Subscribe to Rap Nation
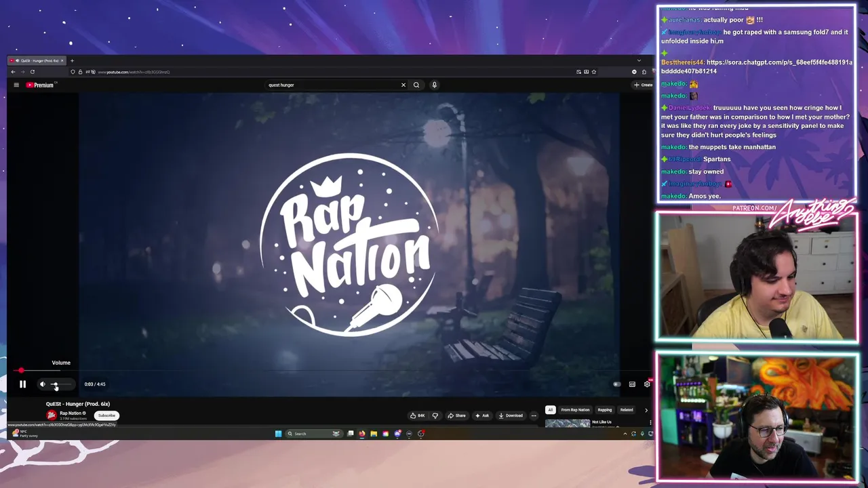Viewport: 868px width, 488px height. click(106, 415)
